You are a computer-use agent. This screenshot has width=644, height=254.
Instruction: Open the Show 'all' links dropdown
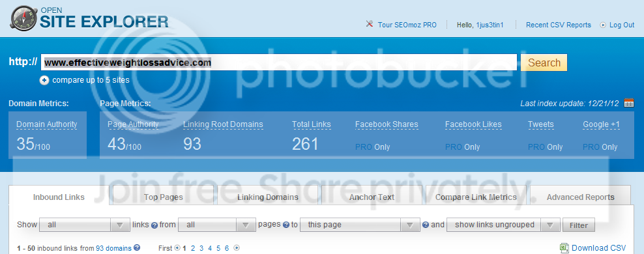[x=84, y=225]
